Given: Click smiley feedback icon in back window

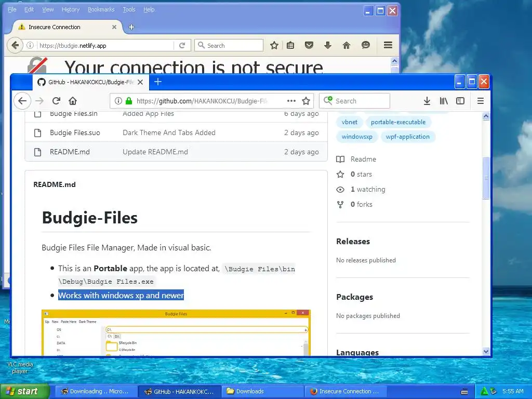Looking at the screenshot, I should click(365, 45).
